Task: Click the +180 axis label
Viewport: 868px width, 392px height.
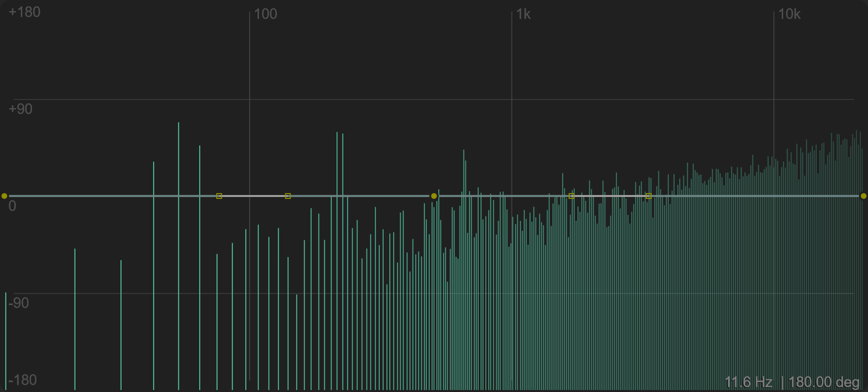Action: point(25,12)
